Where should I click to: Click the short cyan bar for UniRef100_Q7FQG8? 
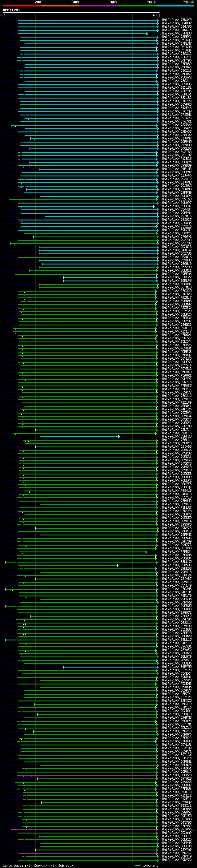tap(83, 34)
